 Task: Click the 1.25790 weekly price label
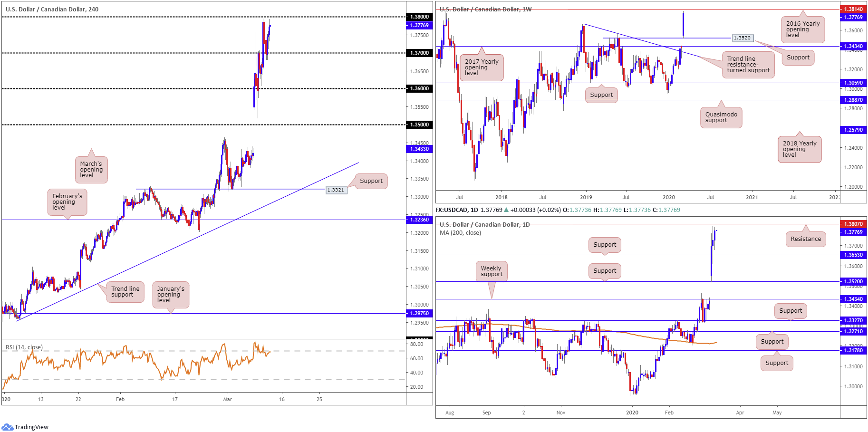pos(853,130)
